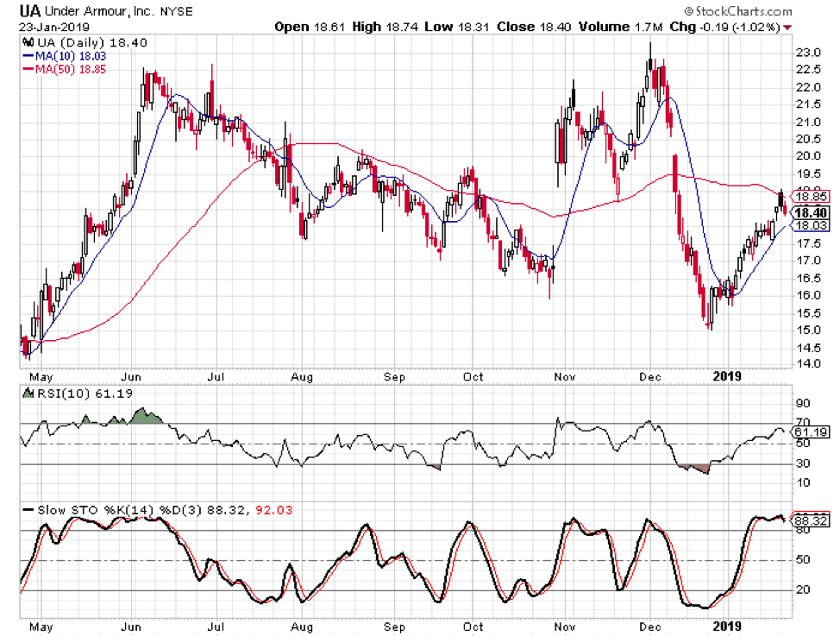Click the red-boxed 18.85 price axis tag
This screenshot has height=636, width=840.
coord(811,196)
